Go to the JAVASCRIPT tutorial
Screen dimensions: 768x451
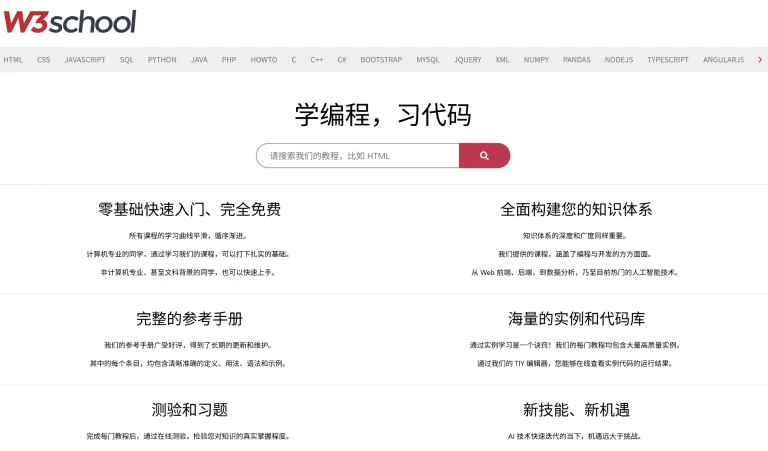(85, 60)
